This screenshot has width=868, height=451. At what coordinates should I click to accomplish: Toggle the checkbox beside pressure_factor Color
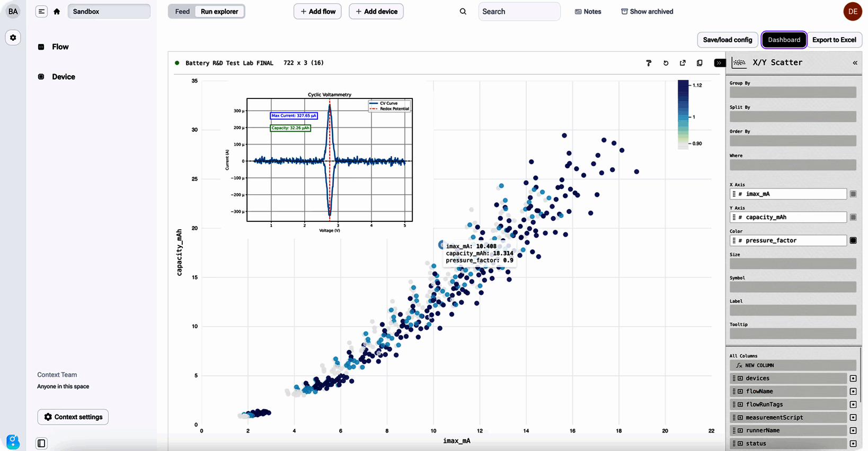click(853, 241)
